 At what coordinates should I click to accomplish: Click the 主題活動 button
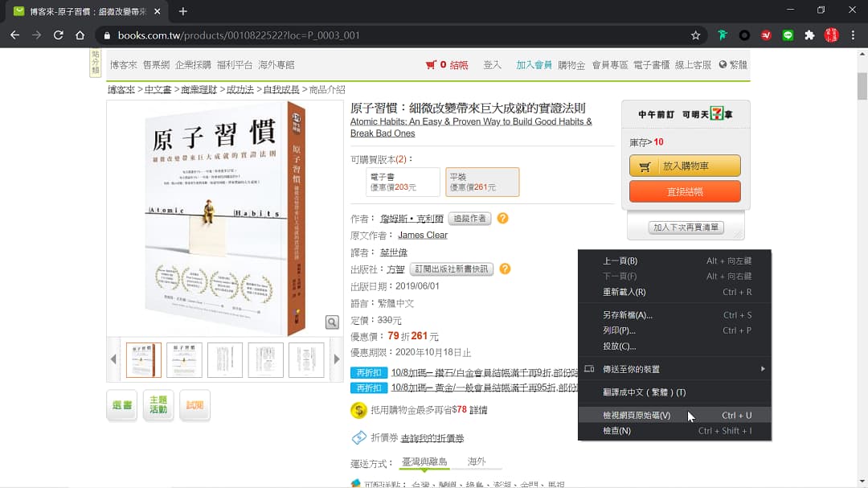pyautogui.click(x=158, y=405)
